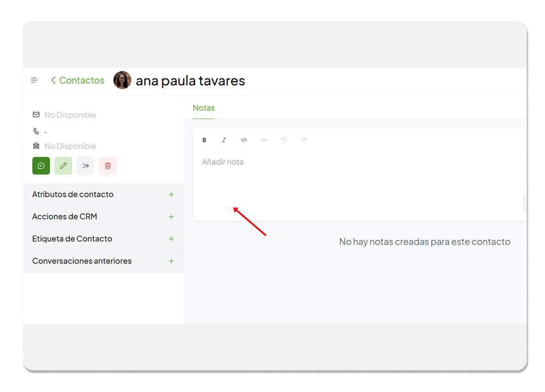Select the Notas tab
The image size is (545, 392).
pos(204,108)
